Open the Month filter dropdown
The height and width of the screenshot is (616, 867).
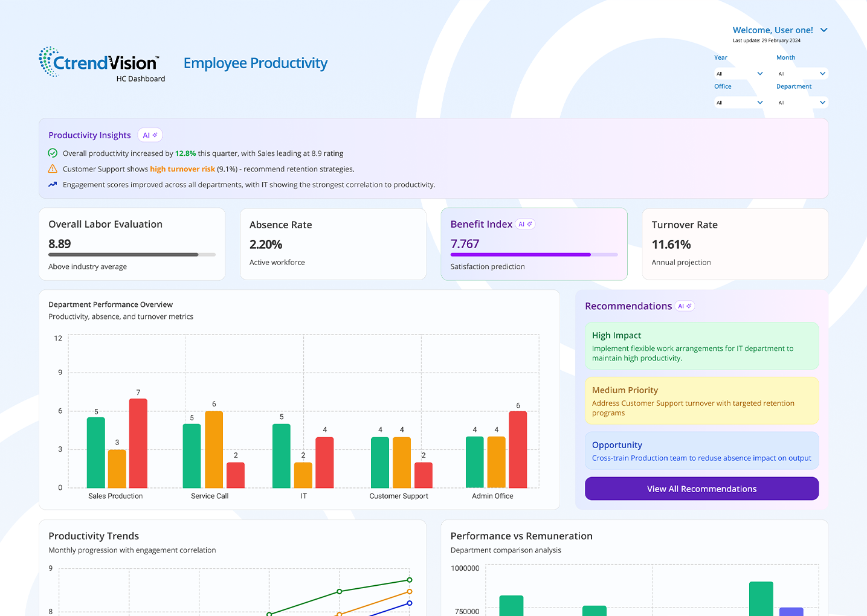point(801,74)
